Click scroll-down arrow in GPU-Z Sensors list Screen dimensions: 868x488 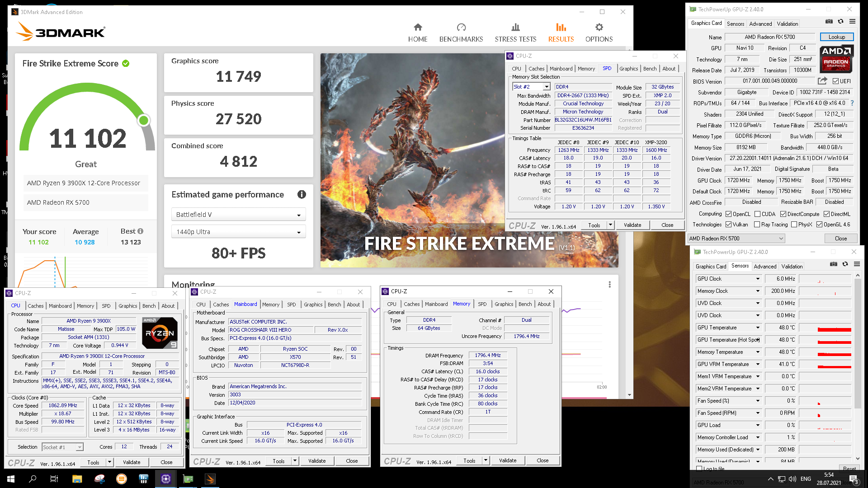click(x=858, y=459)
